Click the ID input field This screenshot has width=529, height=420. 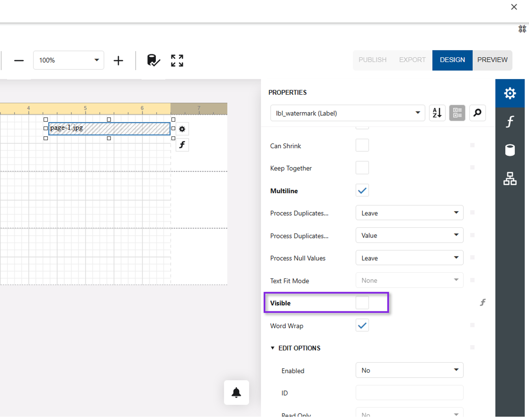409,392
